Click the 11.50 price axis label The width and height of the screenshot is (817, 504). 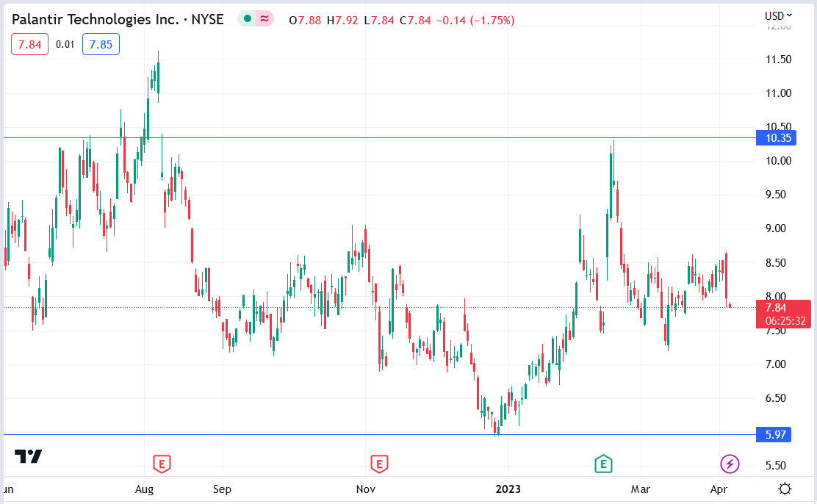[779, 60]
